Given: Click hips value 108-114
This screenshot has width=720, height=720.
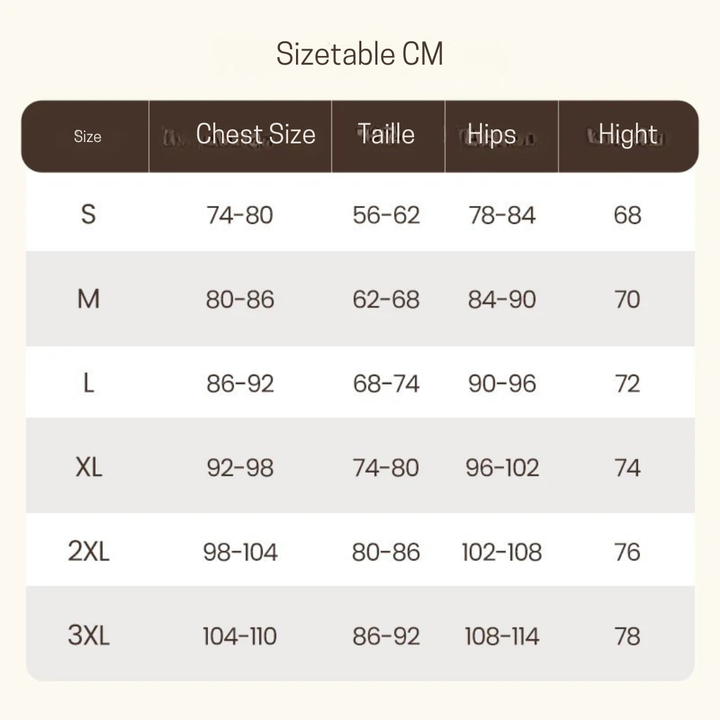Looking at the screenshot, I should 502,636.
